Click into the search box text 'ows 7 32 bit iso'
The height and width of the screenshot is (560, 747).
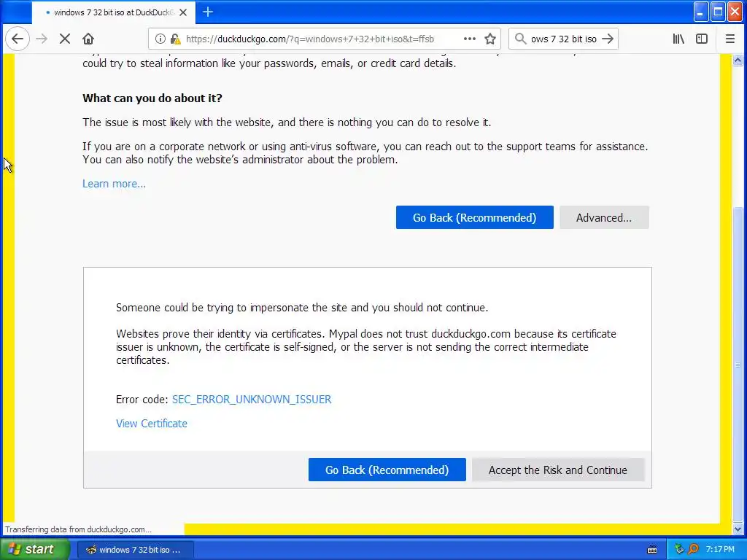tap(564, 39)
